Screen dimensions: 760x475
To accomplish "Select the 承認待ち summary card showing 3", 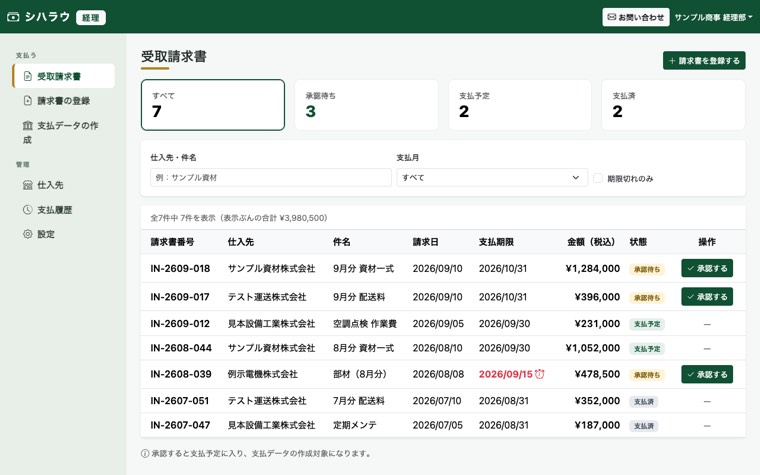I will coord(366,105).
